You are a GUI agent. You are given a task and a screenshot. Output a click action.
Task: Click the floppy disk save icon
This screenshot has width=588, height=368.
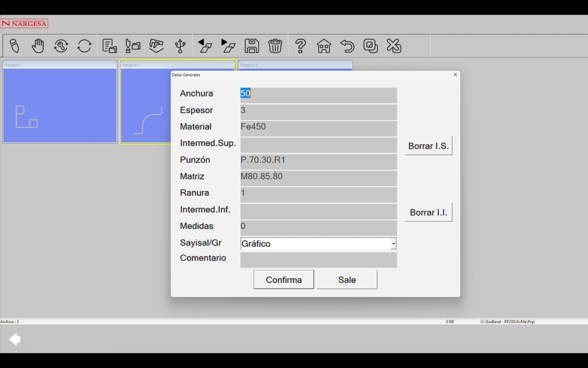click(252, 46)
